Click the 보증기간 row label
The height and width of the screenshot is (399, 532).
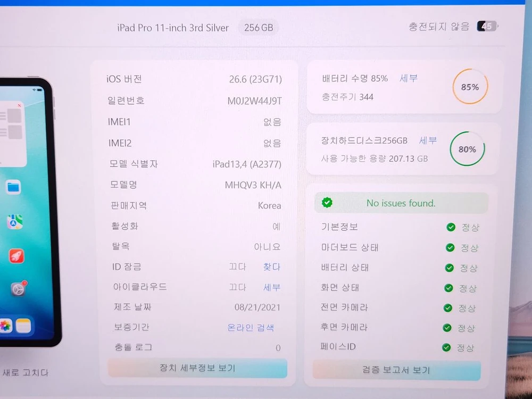[x=131, y=327]
